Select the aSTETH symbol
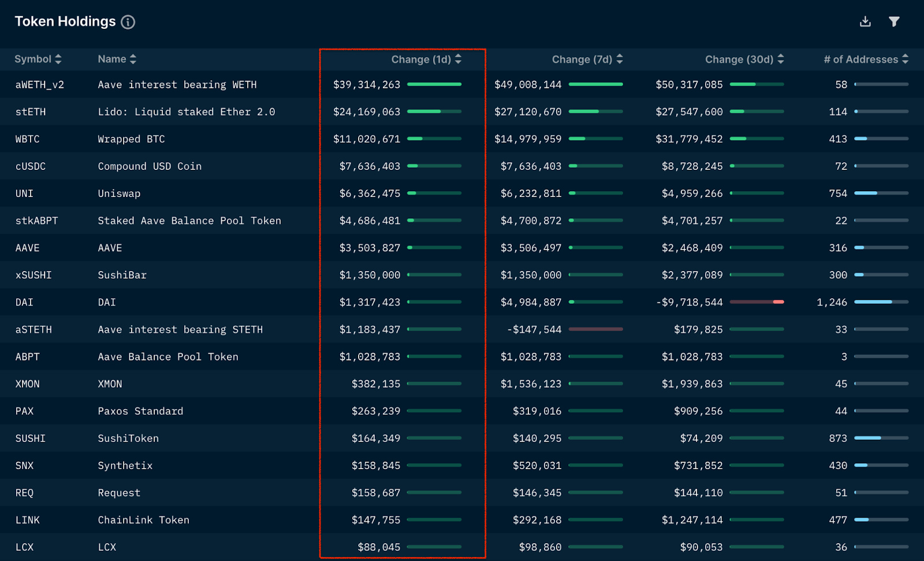The width and height of the screenshot is (924, 561). pos(33,329)
